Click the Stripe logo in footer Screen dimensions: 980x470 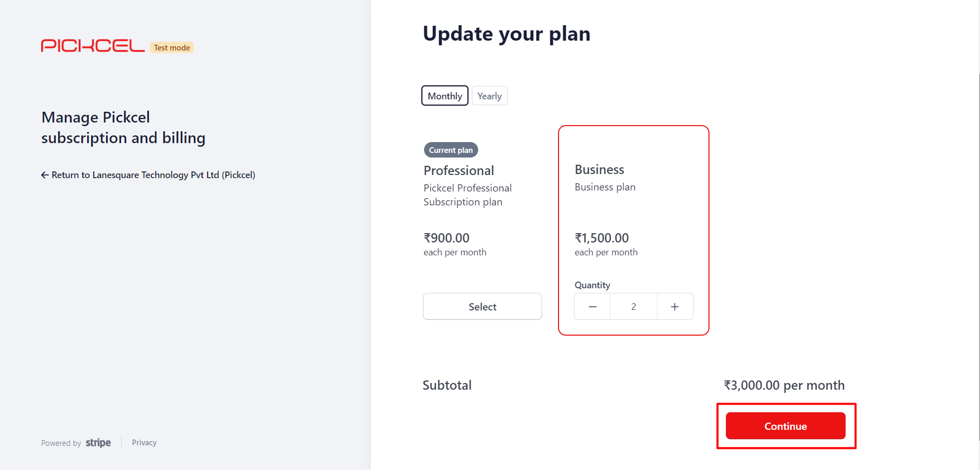98,443
